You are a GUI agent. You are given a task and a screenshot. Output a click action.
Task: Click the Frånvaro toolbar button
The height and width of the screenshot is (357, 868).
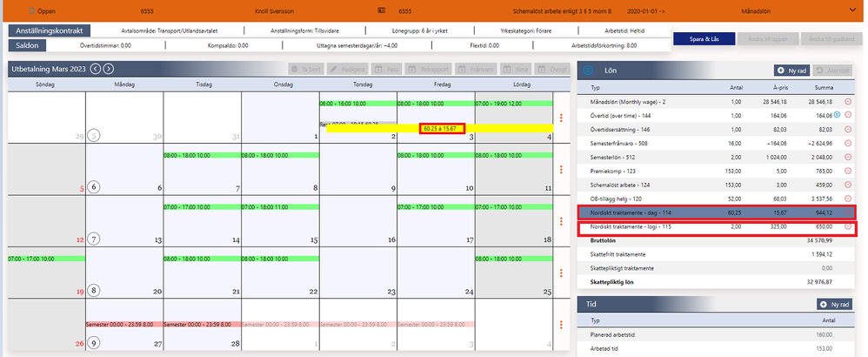pos(477,70)
